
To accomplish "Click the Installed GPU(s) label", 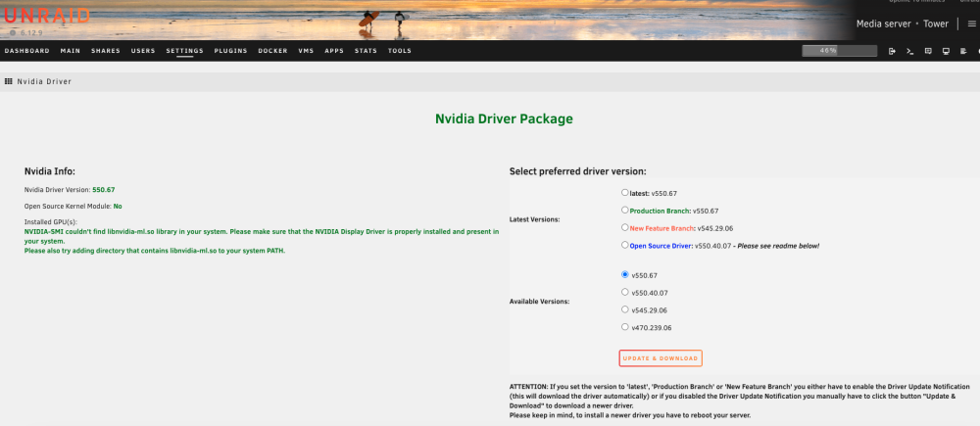I will (x=51, y=221).
